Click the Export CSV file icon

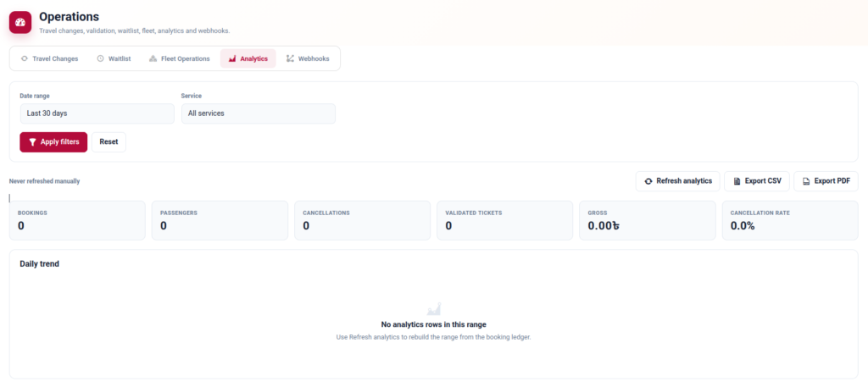point(737,181)
